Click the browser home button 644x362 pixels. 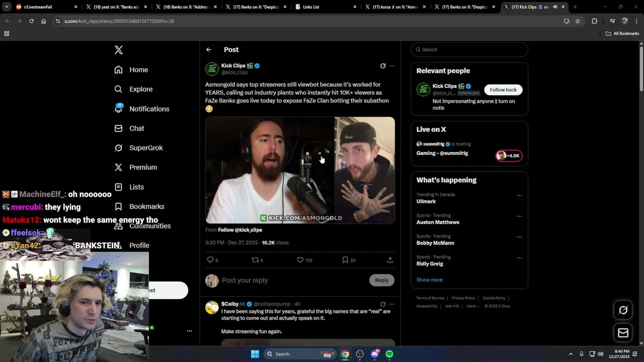tap(43, 21)
